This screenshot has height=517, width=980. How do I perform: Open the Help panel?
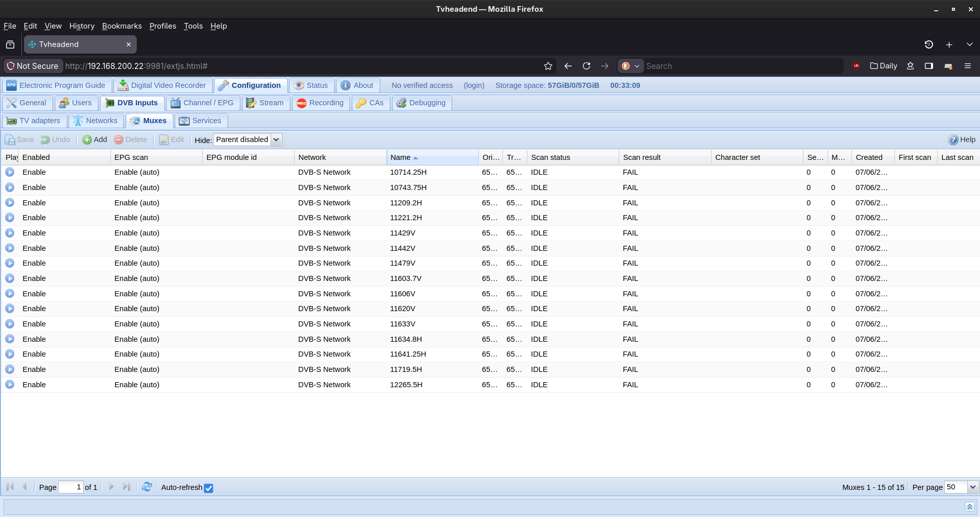tap(962, 139)
